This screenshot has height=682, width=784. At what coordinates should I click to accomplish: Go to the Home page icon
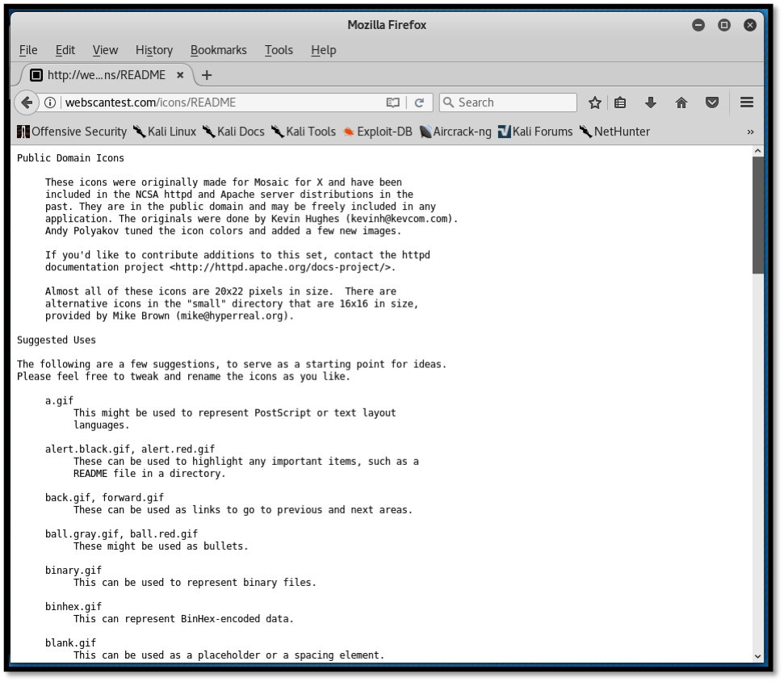(681, 103)
